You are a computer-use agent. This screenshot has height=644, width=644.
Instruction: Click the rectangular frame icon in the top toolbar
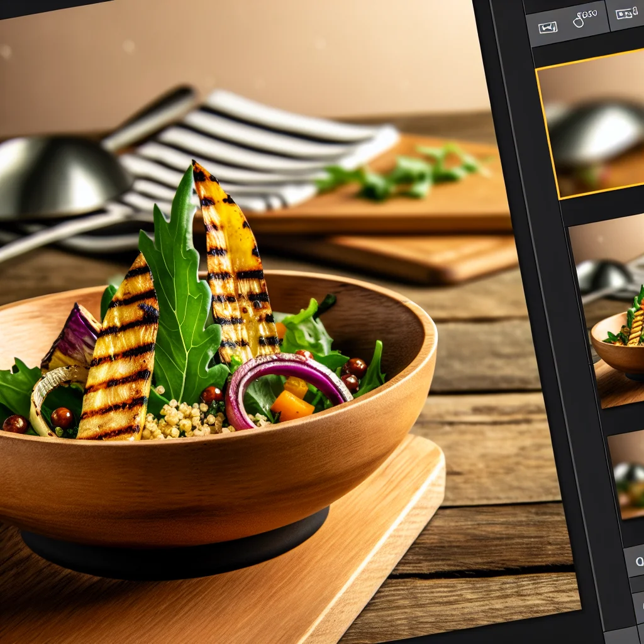547,27
